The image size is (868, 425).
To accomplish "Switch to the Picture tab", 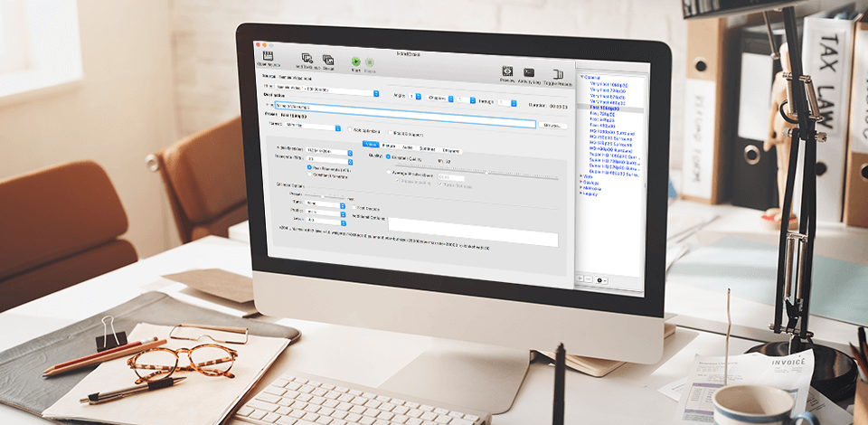I will coord(389,146).
